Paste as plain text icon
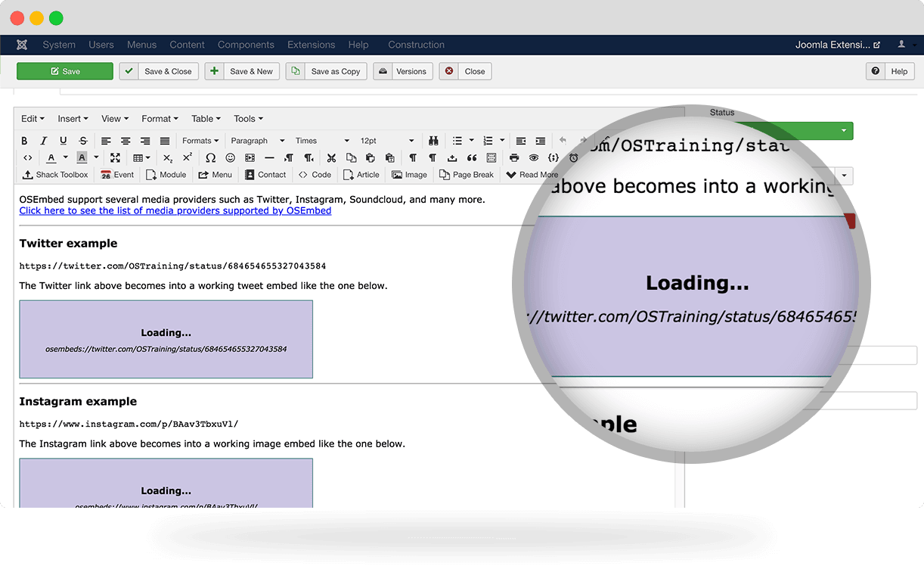This screenshot has height=566, width=924. click(390, 157)
